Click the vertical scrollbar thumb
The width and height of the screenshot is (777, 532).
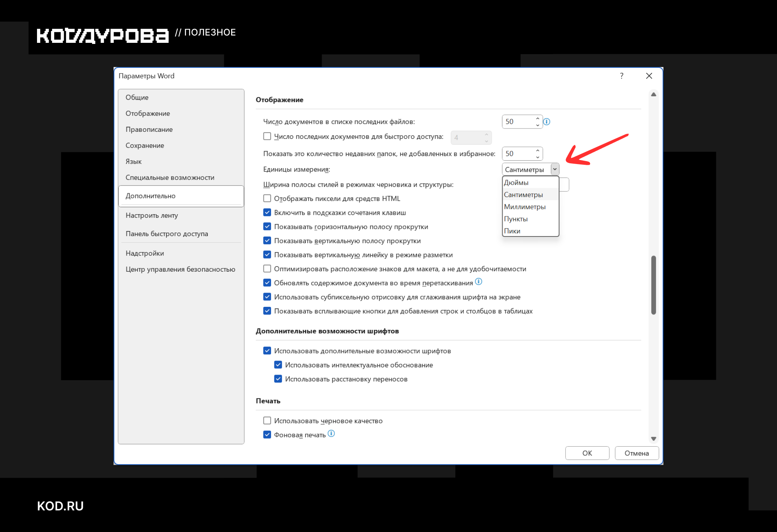pos(654,285)
